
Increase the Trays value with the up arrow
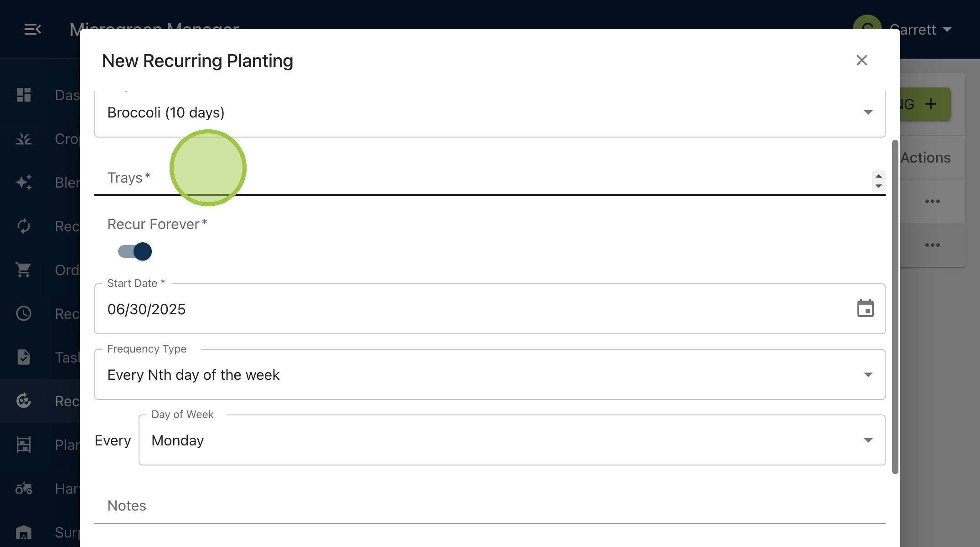[878, 176]
